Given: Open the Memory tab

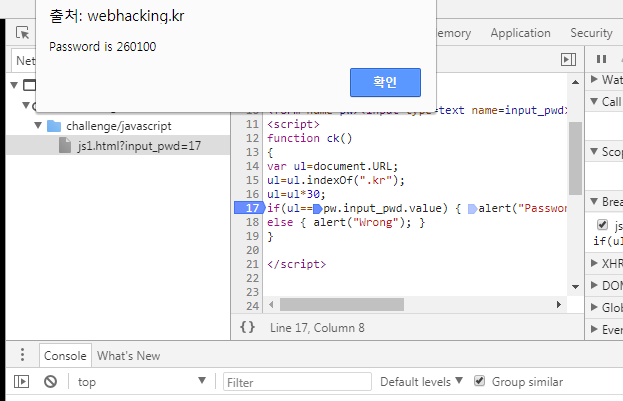Looking at the screenshot, I should tap(454, 33).
